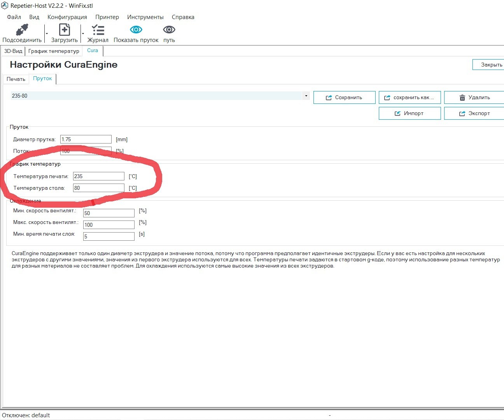Click the Импорт button
Screen dimensions: 504x420
(x=410, y=114)
